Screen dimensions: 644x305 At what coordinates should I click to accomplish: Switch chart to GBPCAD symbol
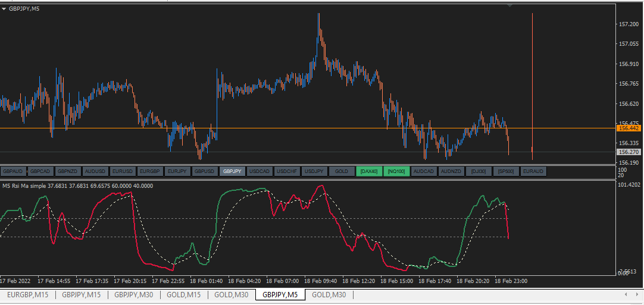point(41,171)
